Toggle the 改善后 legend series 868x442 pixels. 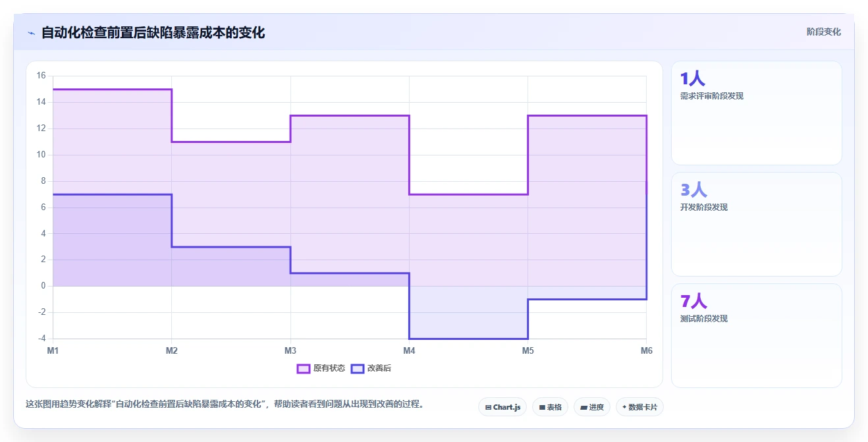click(x=371, y=368)
